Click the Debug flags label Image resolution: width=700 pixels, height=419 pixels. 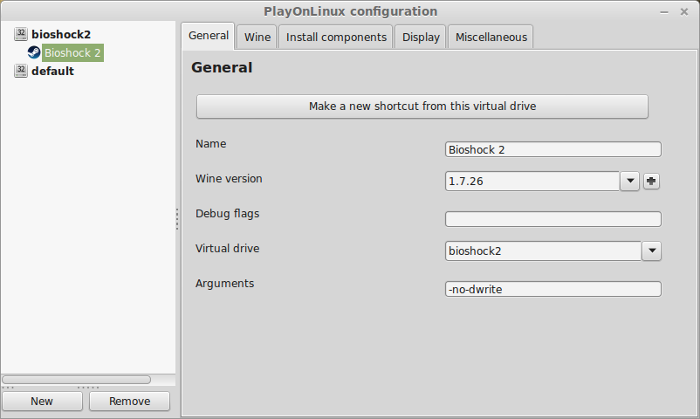227,214
